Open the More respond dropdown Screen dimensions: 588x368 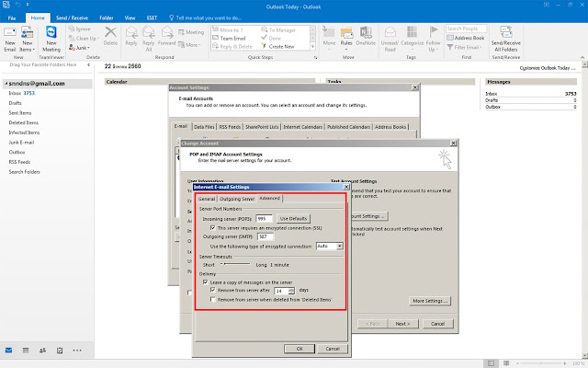pos(190,45)
